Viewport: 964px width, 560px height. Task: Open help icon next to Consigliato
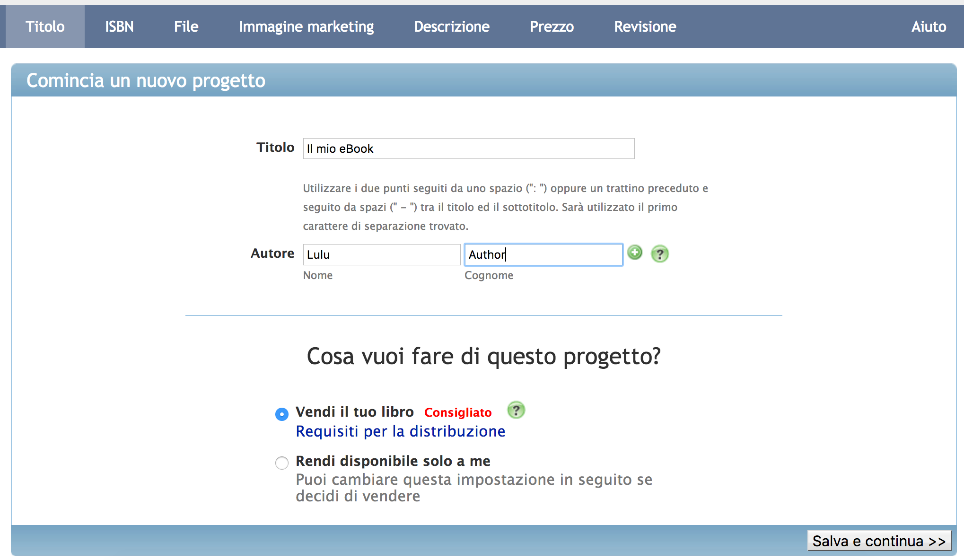(x=516, y=410)
